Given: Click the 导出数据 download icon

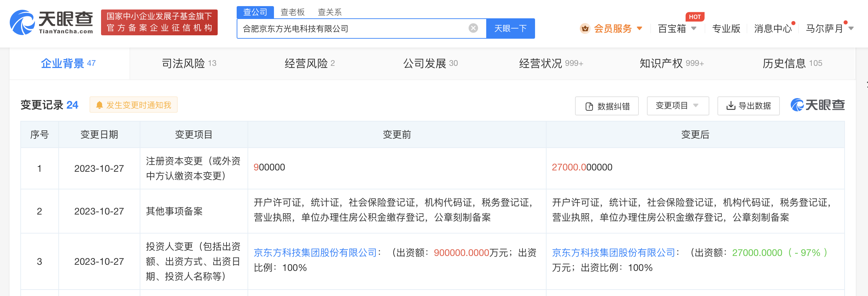Looking at the screenshot, I should coord(731,106).
